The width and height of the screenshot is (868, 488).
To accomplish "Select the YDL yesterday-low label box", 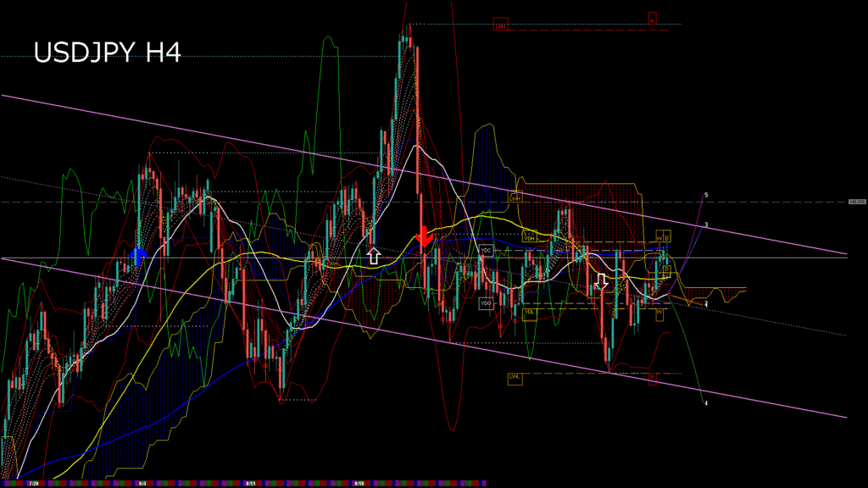I will coord(530,312).
